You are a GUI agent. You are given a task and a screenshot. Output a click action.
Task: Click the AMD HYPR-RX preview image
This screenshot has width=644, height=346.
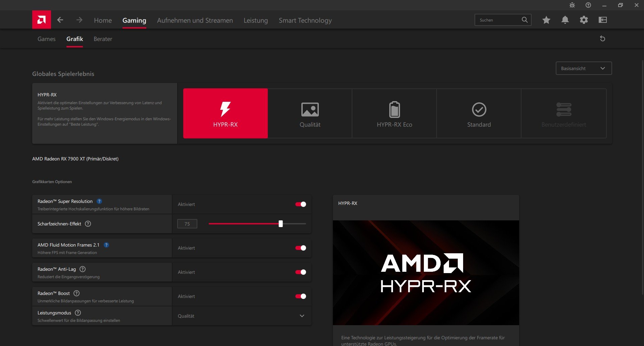tap(426, 273)
